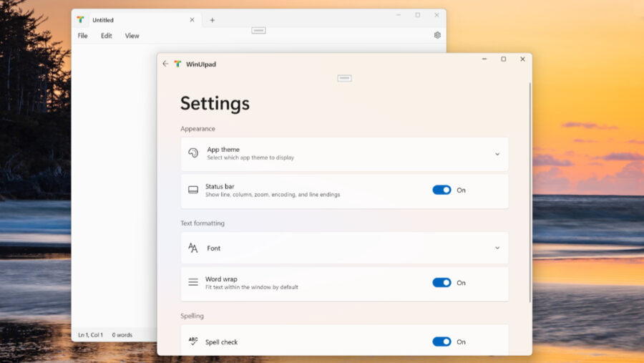Open the View menu
Screen dimensions: 644x363
tap(132, 36)
